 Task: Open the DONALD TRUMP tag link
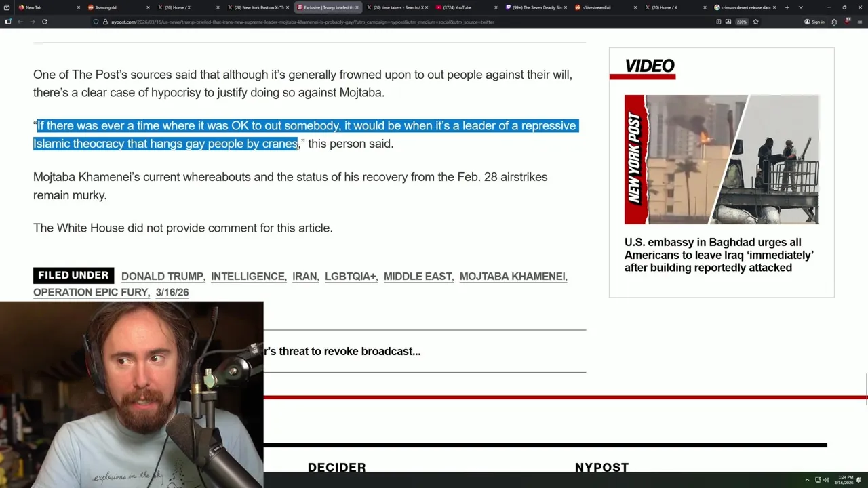pos(162,276)
